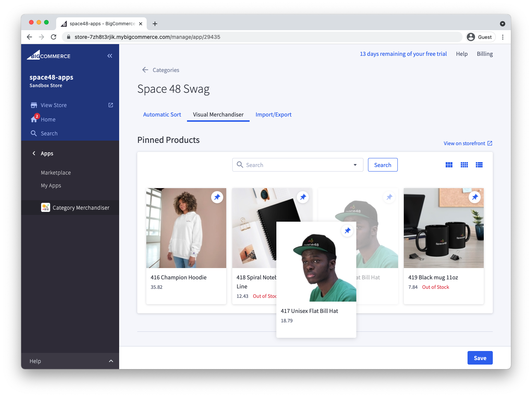Reload the browser page

[54, 37]
